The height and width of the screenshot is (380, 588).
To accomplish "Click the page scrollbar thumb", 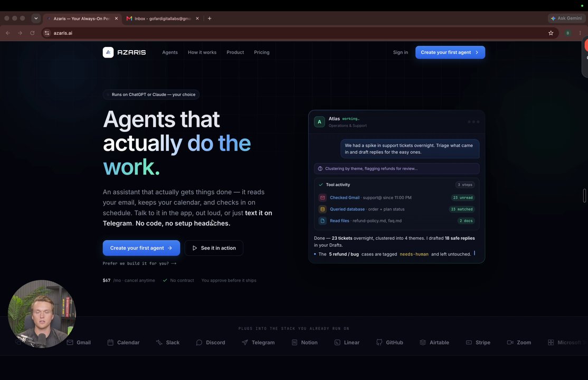I will [584, 196].
